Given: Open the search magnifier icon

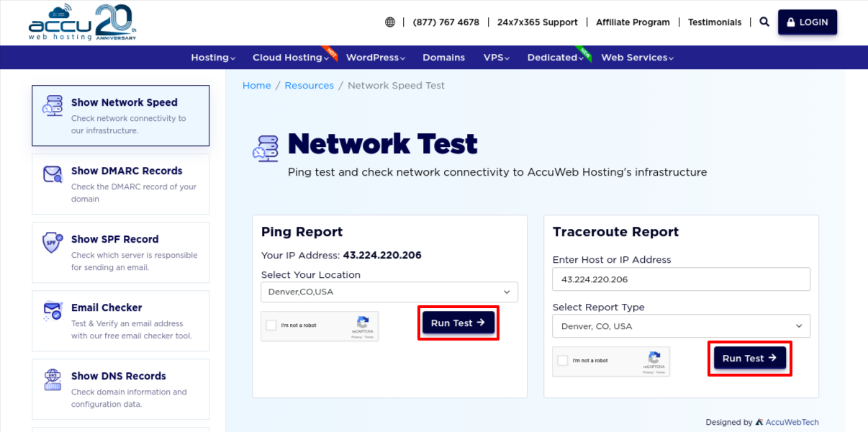Looking at the screenshot, I should (764, 22).
